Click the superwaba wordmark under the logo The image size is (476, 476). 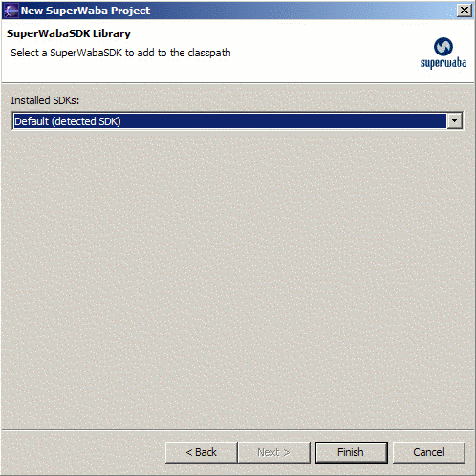coord(444,63)
